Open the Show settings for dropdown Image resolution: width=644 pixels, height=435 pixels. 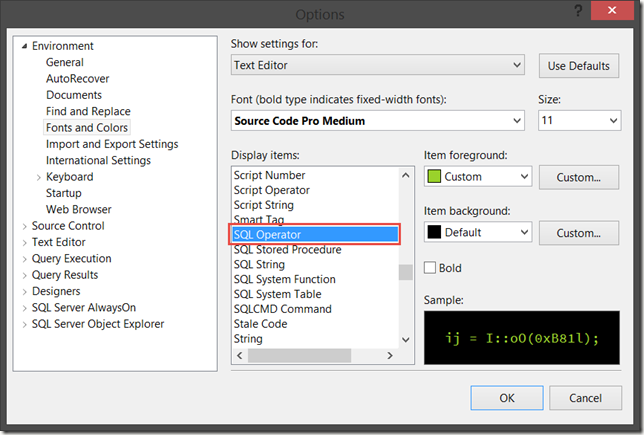[x=377, y=65]
